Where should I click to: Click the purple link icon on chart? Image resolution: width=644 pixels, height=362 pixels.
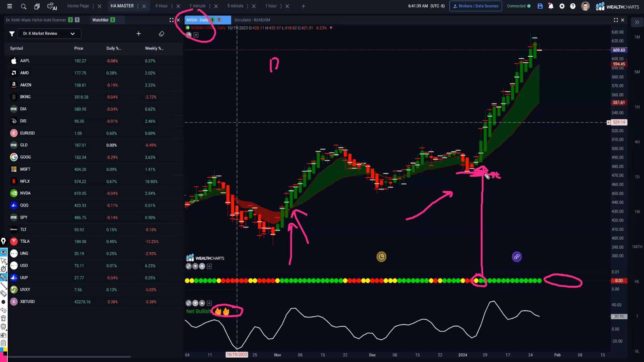517,257
